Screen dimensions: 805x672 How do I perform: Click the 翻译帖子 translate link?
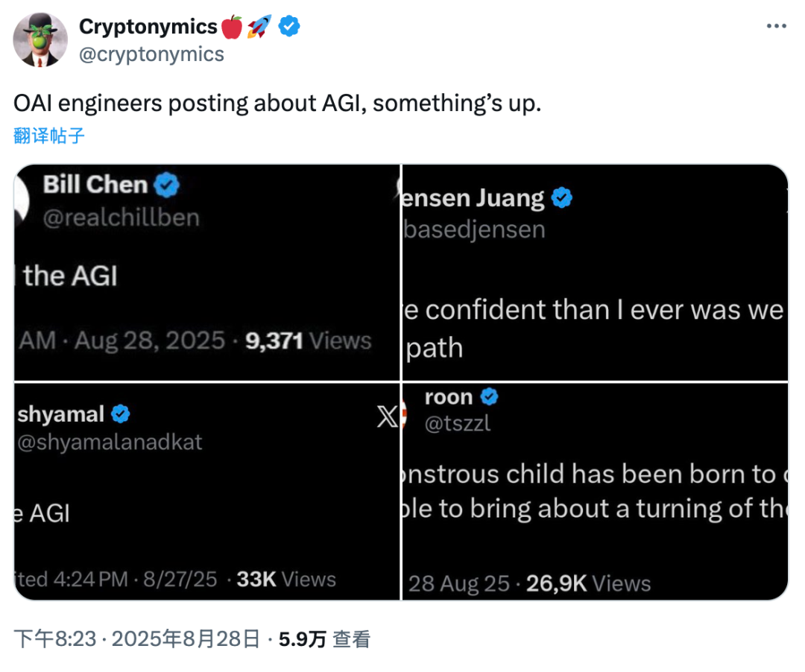49,136
